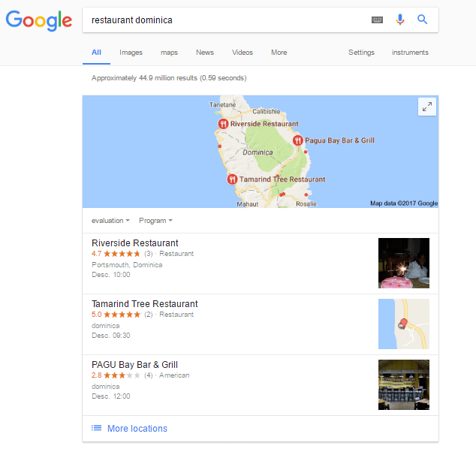Click the 5.0 star rating of Tamarind Tree
Viewport: 476px width, 452px height.
[116, 314]
